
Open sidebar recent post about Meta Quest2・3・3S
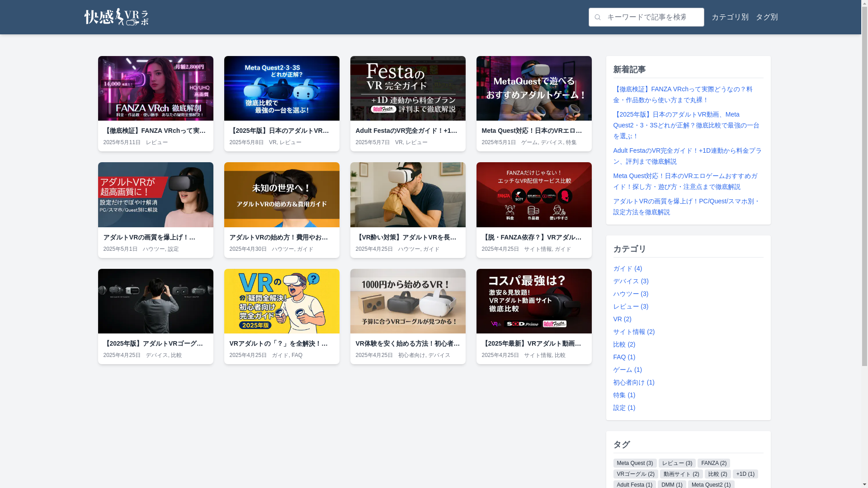686,125
